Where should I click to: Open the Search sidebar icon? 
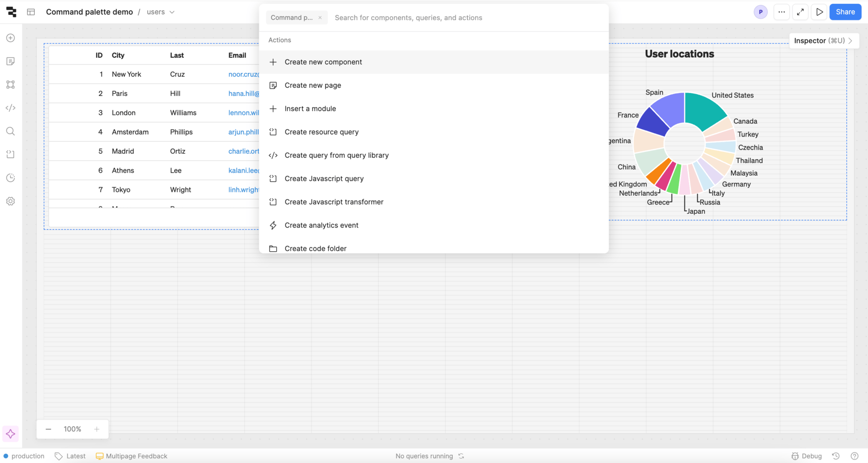11,131
